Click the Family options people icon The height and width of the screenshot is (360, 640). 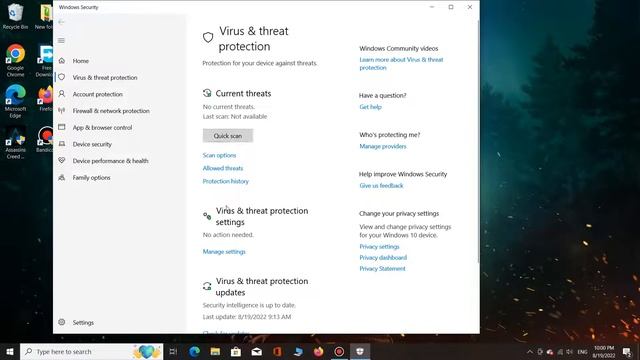coord(62,177)
